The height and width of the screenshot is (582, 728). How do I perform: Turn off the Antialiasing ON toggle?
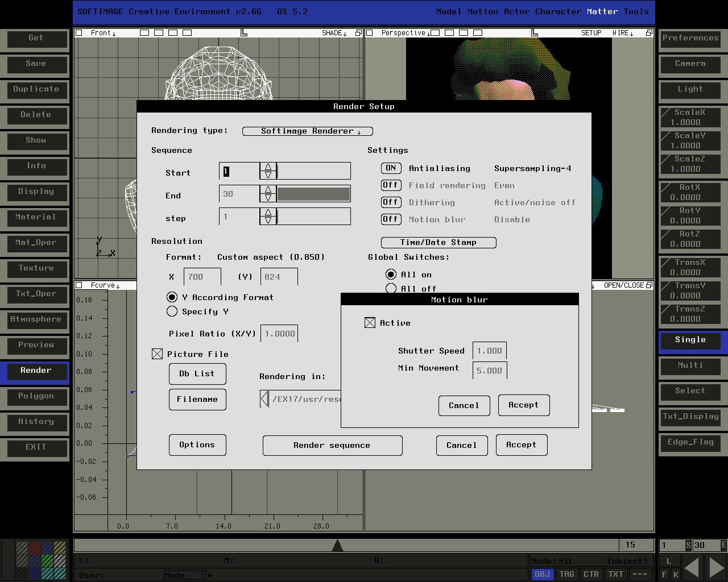(x=391, y=168)
